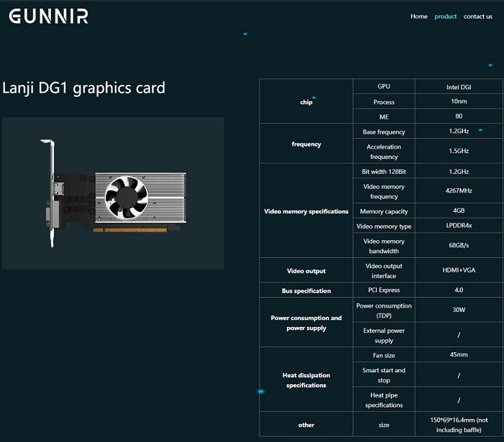Viewport: 504px width, 442px height.
Task: Click the Video output category cell
Action: click(x=306, y=270)
